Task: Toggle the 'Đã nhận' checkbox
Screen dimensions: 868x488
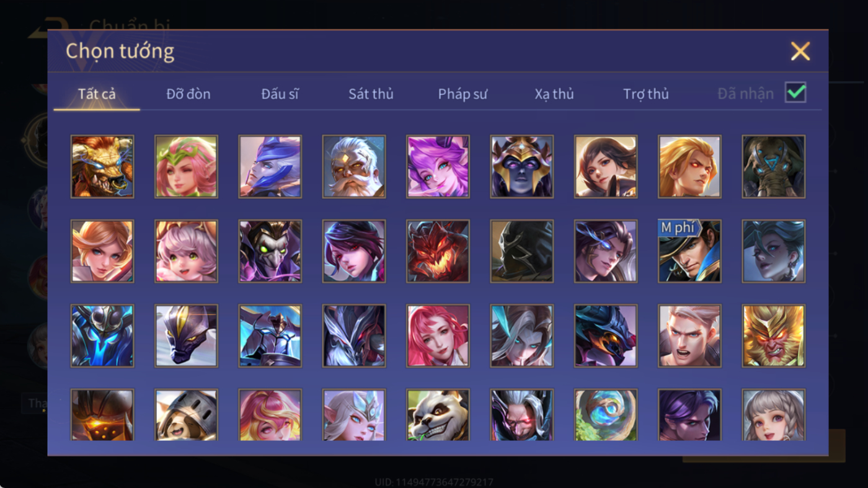Action: click(795, 93)
